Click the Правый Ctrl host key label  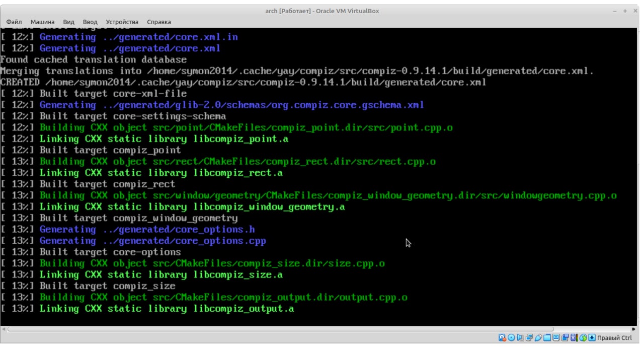click(614, 338)
